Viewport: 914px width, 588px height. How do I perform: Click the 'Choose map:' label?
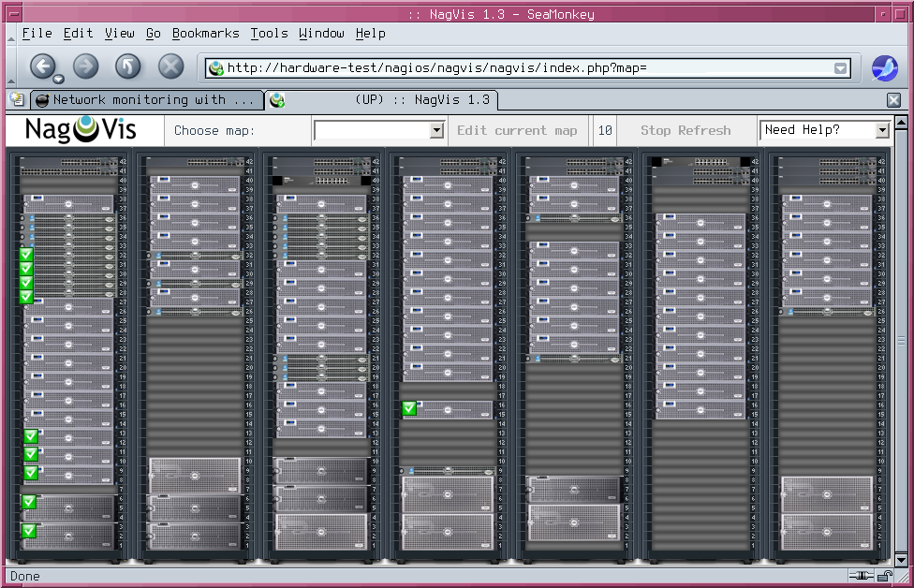pos(214,130)
